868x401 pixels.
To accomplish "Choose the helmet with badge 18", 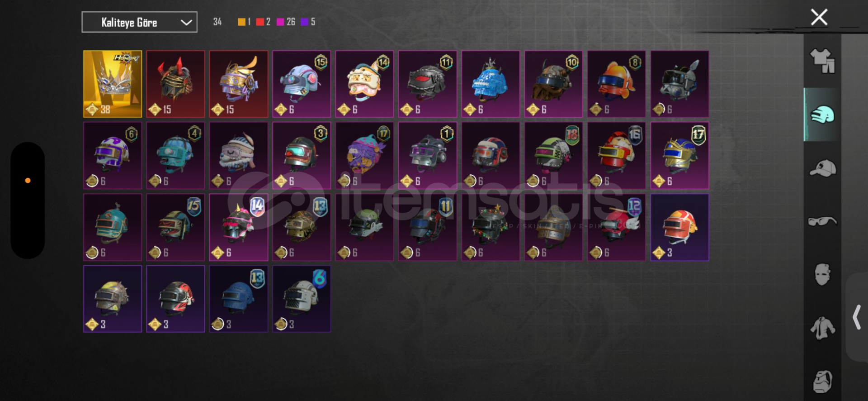I will pyautogui.click(x=553, y=155).
